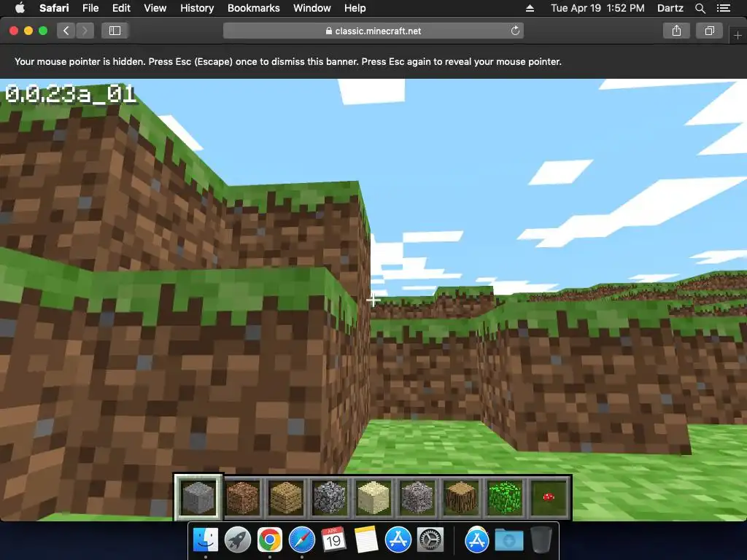Open Notes app in the Dock
Viewport: 747px width, 560px height.
point(366,540)
